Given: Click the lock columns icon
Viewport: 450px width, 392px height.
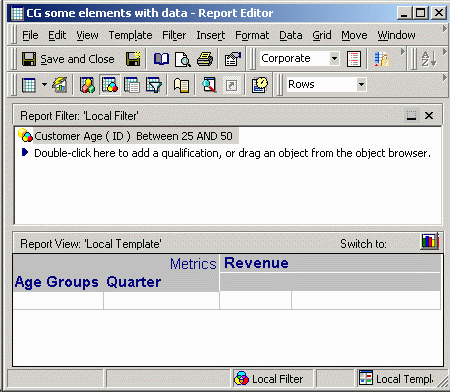Looking at the screenshot, I should coord(382,59).
